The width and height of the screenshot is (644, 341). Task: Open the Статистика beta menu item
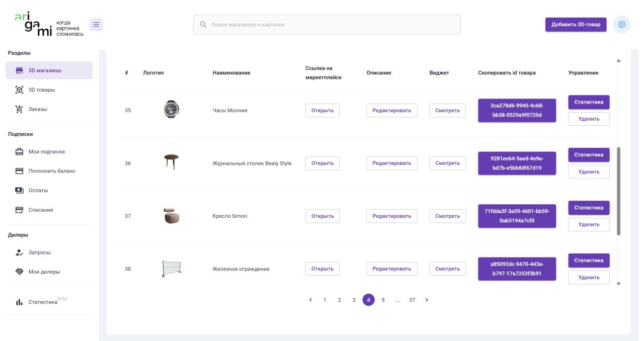(49, 302)
